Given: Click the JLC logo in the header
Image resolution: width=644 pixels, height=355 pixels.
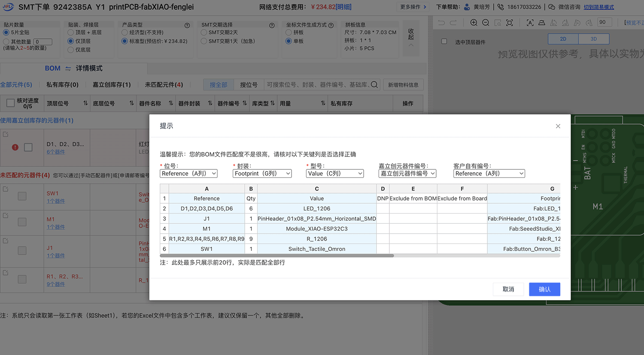Looking at the screenshot, I should click(8, 7).
